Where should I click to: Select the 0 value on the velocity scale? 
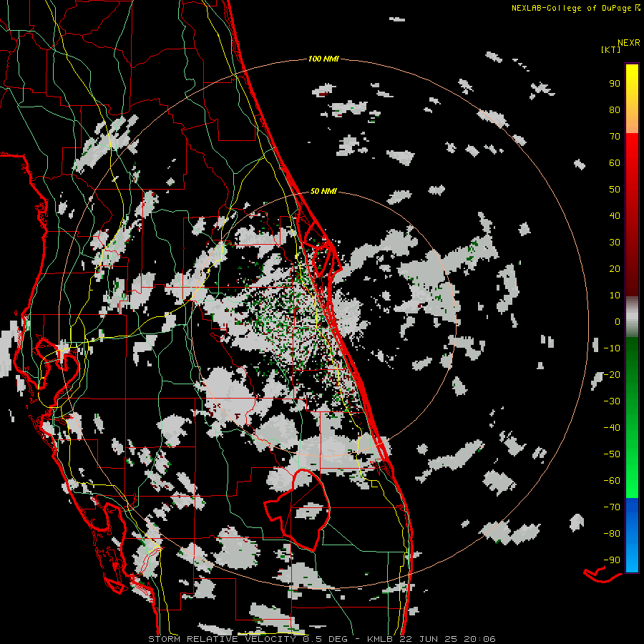[x=618, y=321]
